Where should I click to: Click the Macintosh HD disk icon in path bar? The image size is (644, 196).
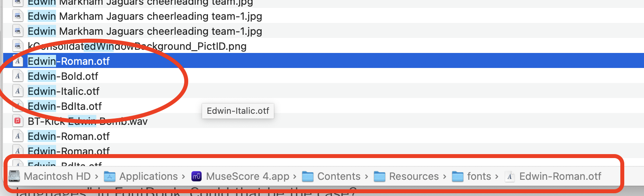[x=14, y=176]
